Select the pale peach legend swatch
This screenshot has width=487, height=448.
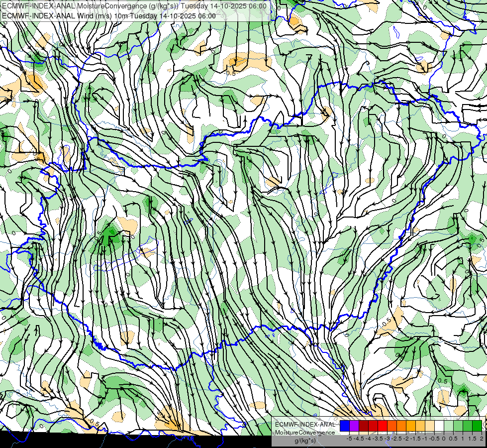click(430, 426)
